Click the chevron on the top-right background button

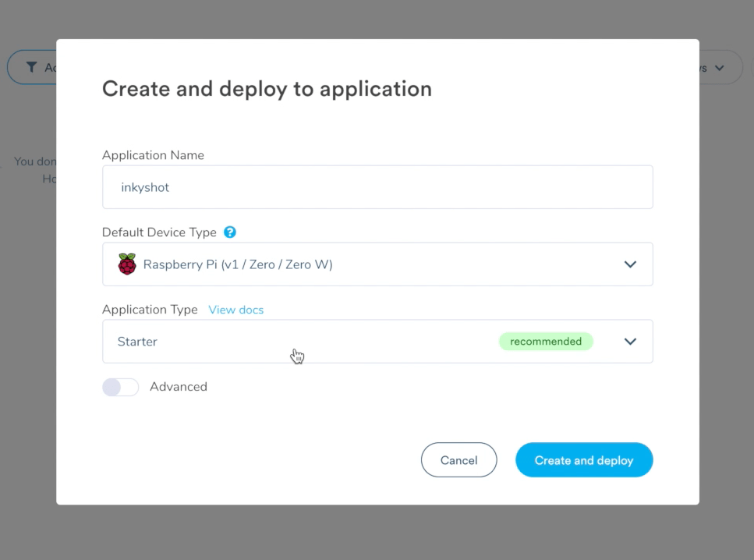719,67
